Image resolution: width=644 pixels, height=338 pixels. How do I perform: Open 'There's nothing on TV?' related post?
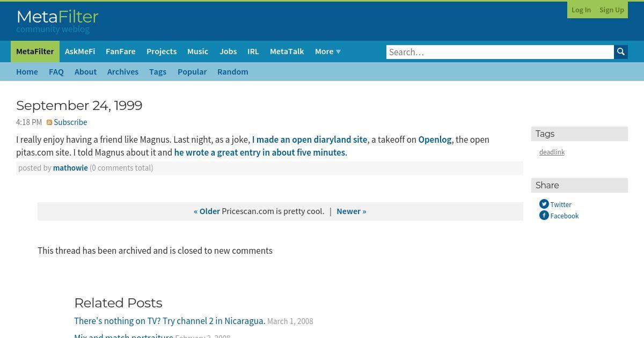[170, 321]
